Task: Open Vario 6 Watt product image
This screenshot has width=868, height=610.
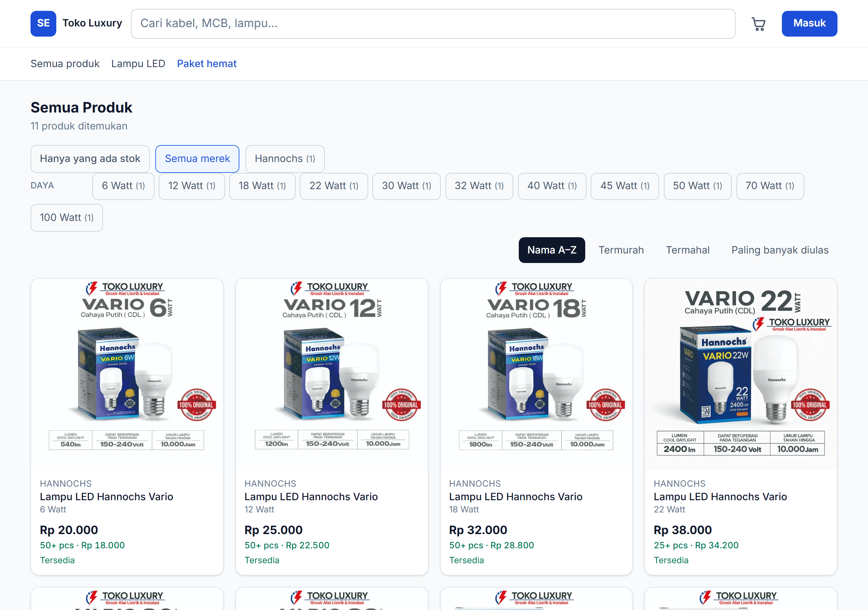Action: 127,374
